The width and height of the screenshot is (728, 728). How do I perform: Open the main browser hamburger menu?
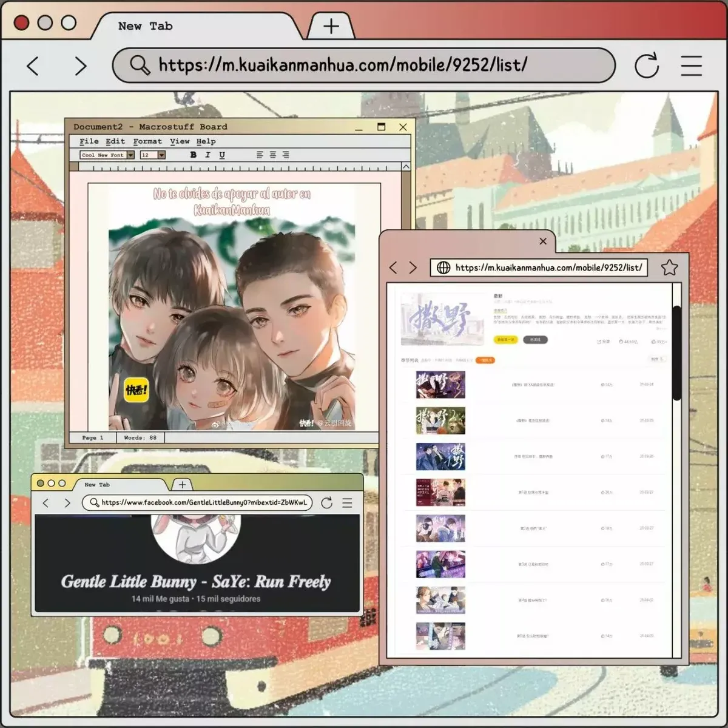tap(691, 66)
